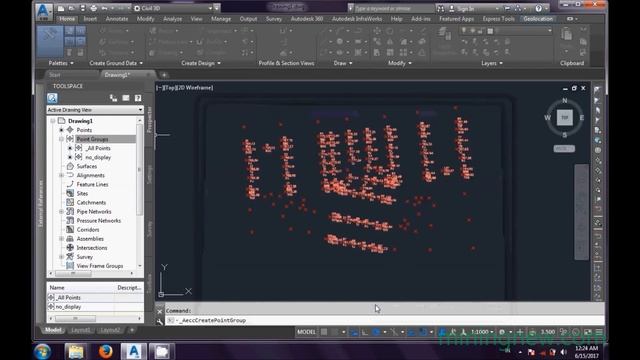The height and width of the screenshot is (360, 640).
Task: Click the Help question mark icon in title bar
Action: click(539, 8)
